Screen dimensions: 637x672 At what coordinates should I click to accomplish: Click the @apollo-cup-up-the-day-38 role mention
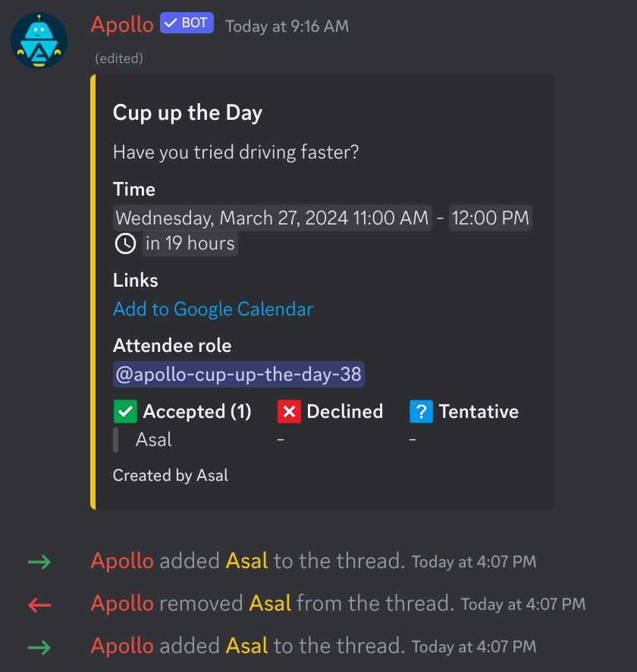coord(239,375)
